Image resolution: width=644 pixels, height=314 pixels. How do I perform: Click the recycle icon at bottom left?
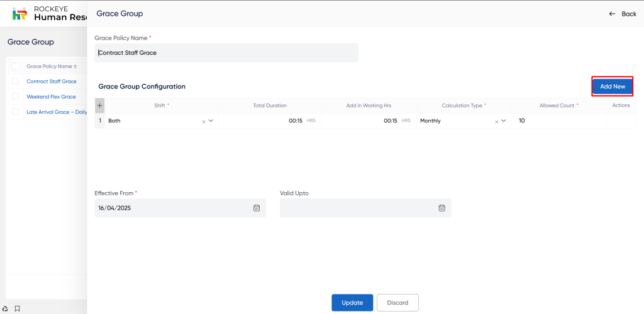click(6, 308)
